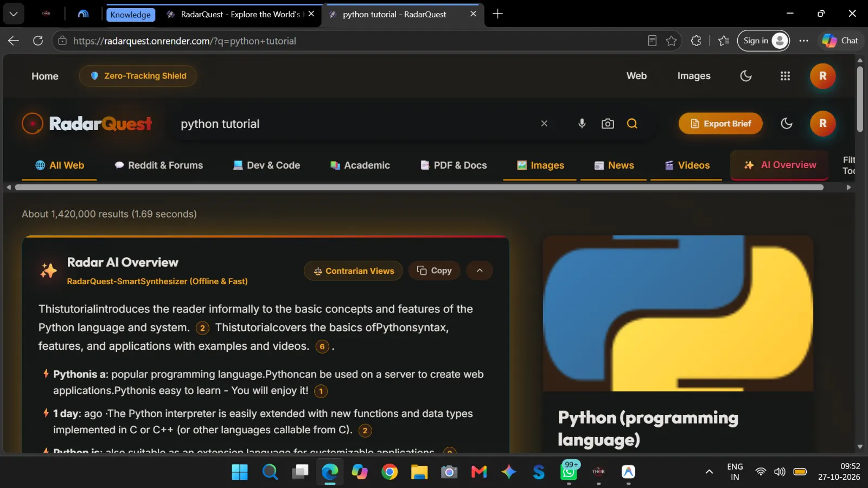868x488 pixels.
Task: Open image search via the camera icon
Action: tap(608, 124)
